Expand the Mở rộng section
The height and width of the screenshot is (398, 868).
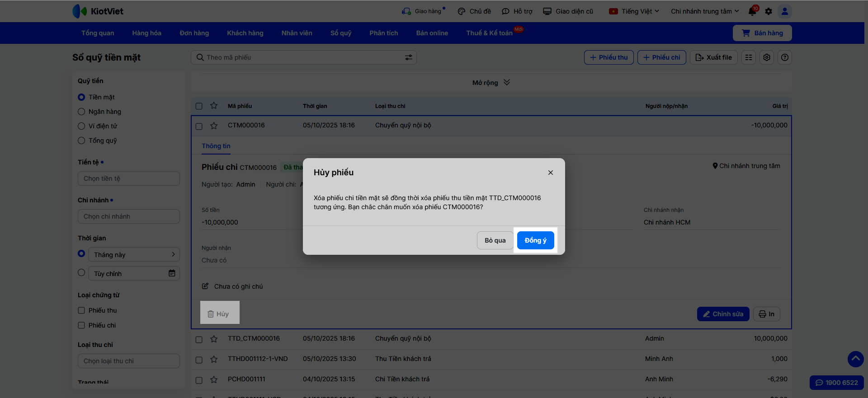491,83
